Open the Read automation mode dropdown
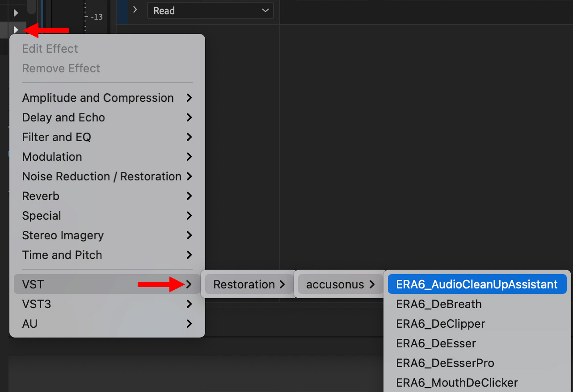573x392 pixels. [x=210, y=10]
